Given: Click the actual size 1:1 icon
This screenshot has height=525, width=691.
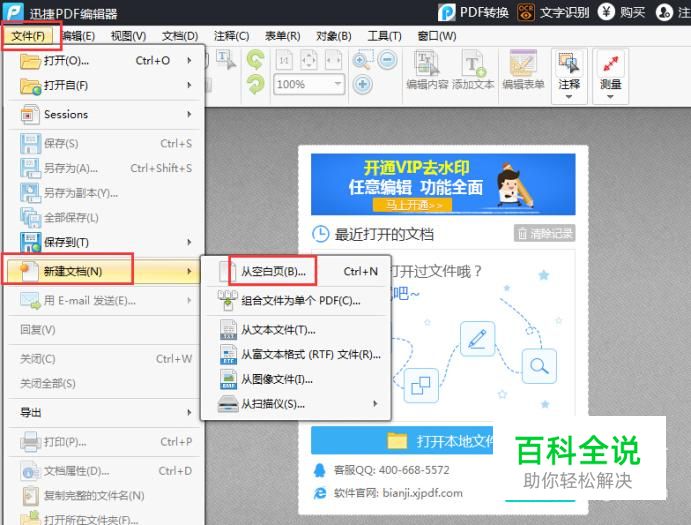Looking at the screenshot, I should point(284,60).
